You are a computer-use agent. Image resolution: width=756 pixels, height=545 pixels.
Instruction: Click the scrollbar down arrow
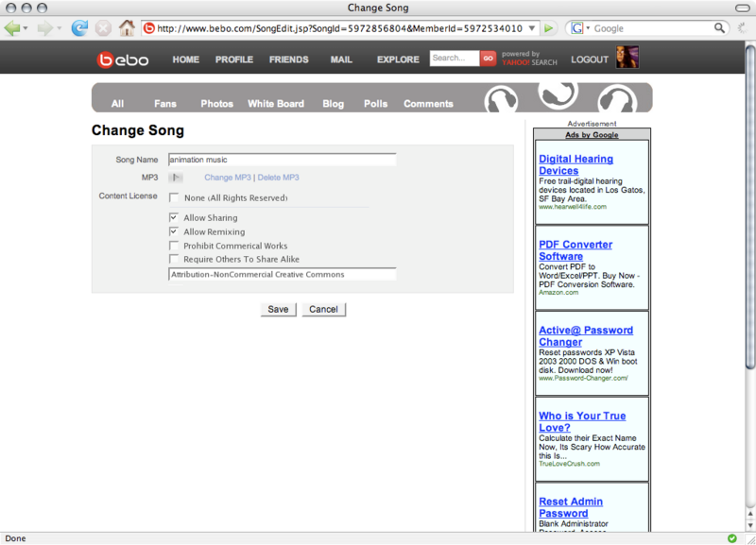pos(750,525)
